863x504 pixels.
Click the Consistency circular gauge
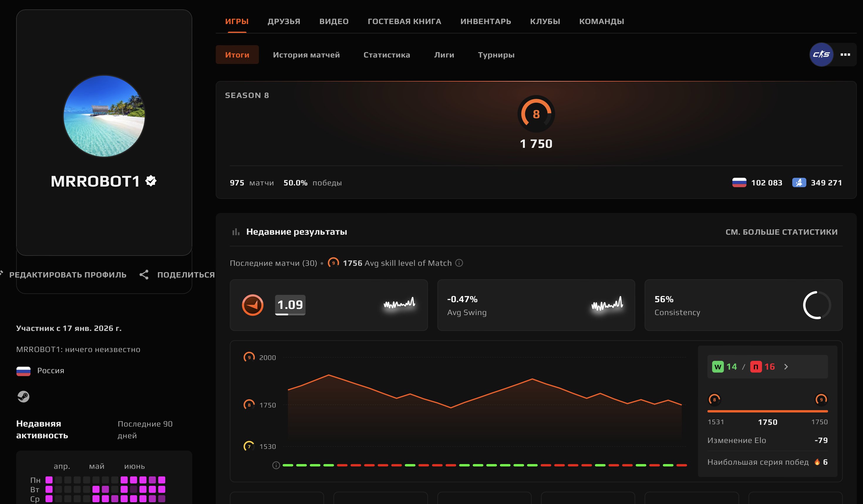(x=817, y=305)
